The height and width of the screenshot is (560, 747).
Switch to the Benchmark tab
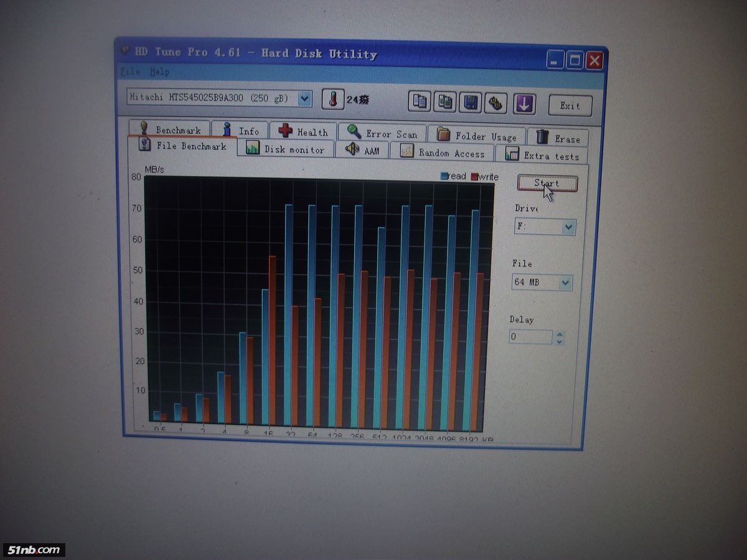pyautogui.click(x=170, y=129)
